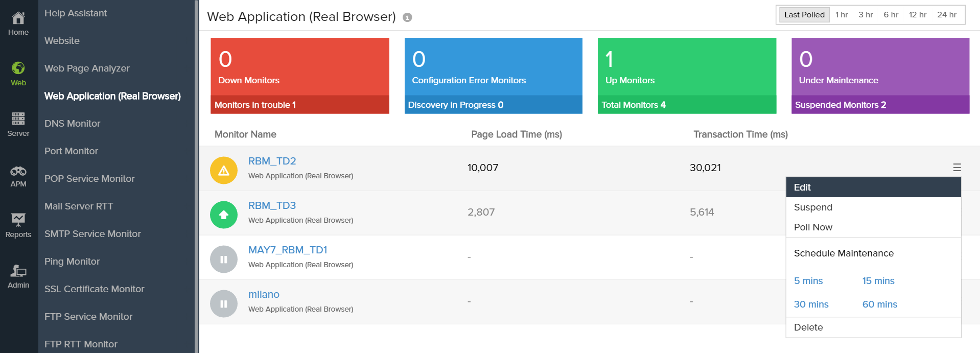The image size is (980, 353).
Task: Click the paused status icon for MAY7_RBM_TD1
Action: tap(224, 260)
